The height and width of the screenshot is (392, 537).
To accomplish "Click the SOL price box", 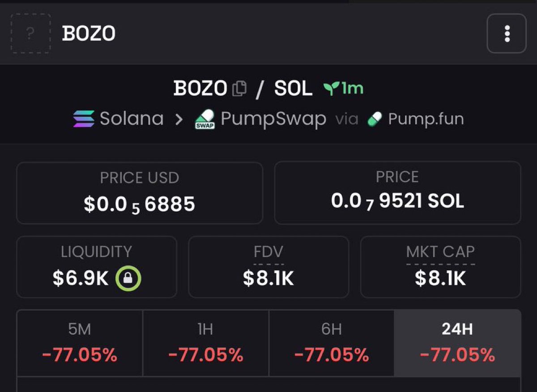I will point(397,193).
